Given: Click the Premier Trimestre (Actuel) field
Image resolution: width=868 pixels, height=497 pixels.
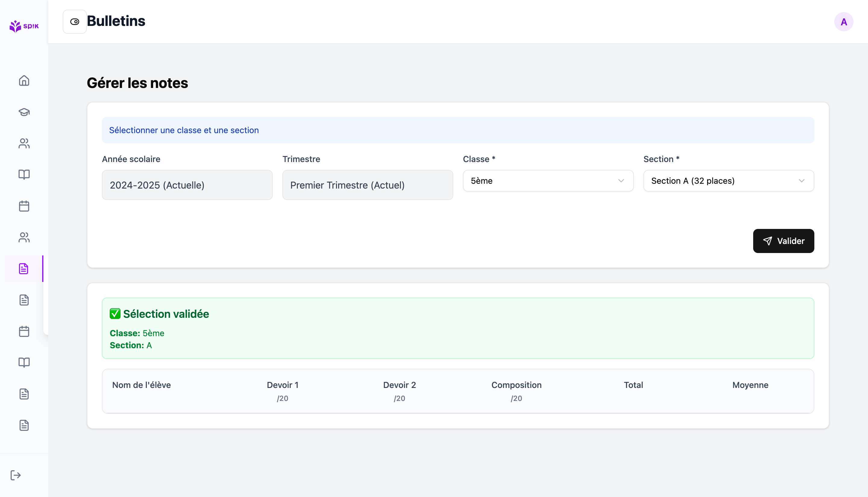Looking at the screenshot, I should 367,185.
